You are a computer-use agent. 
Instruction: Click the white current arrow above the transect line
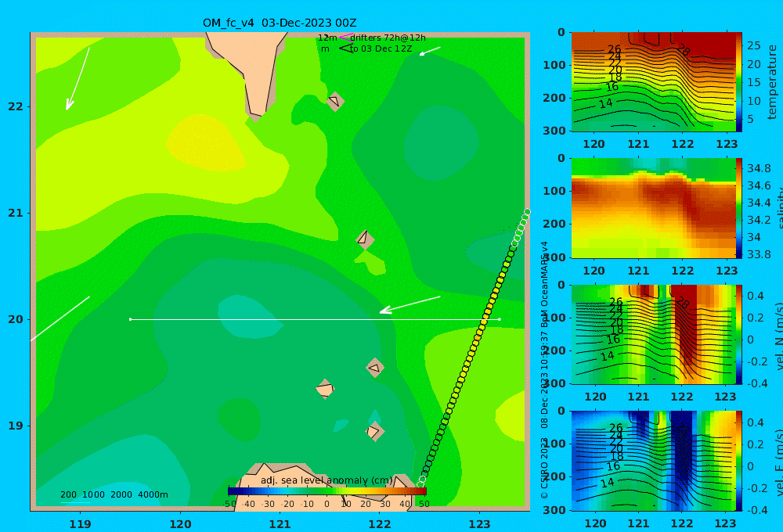point(410,305)
